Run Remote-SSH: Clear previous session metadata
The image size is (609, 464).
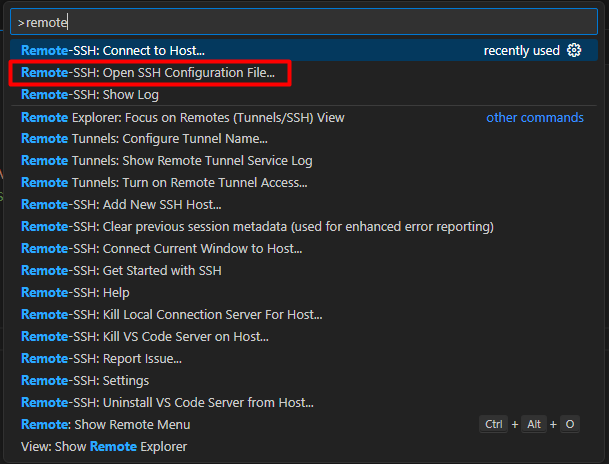(x=304, y=226)
